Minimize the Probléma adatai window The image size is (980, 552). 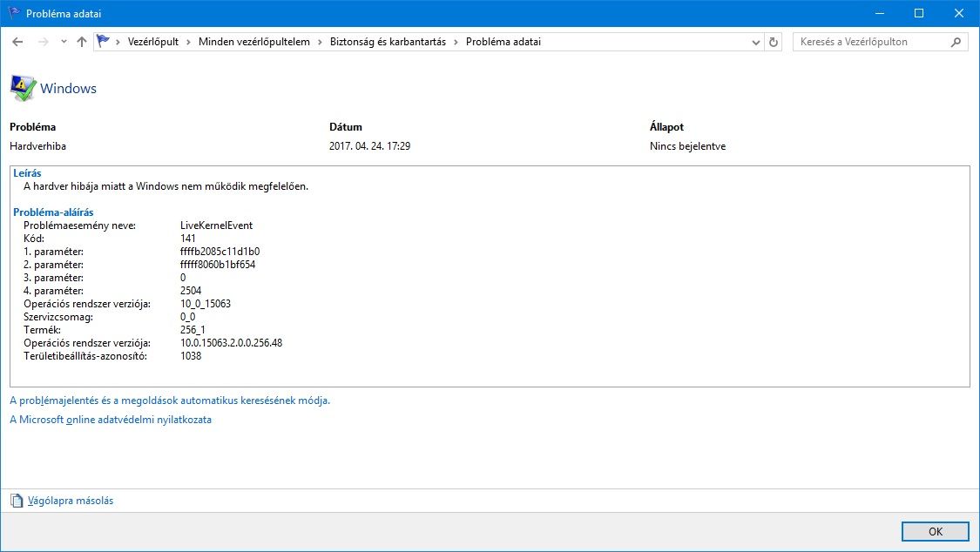point(879,13)
